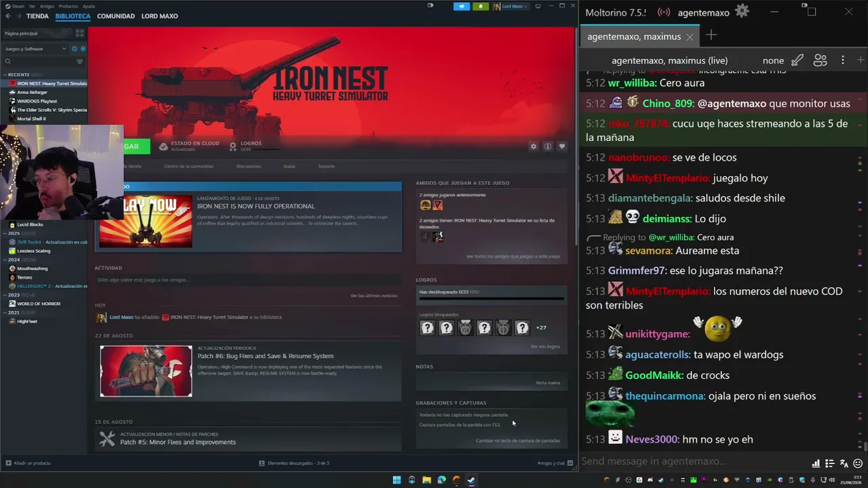The width and height of the screenshot is (868, 488).
Task: Collapse the 2024 library section
Action: (x=5, y=260)
